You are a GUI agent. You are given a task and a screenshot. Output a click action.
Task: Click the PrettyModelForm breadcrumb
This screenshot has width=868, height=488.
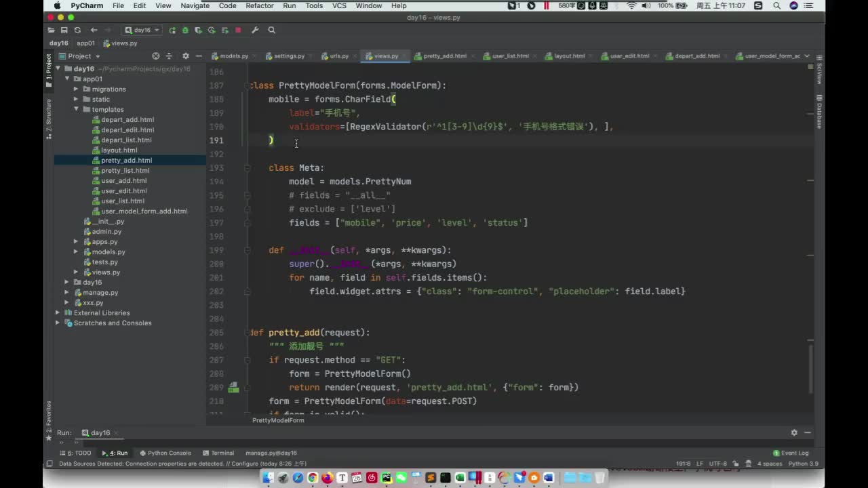coord(278,420)
